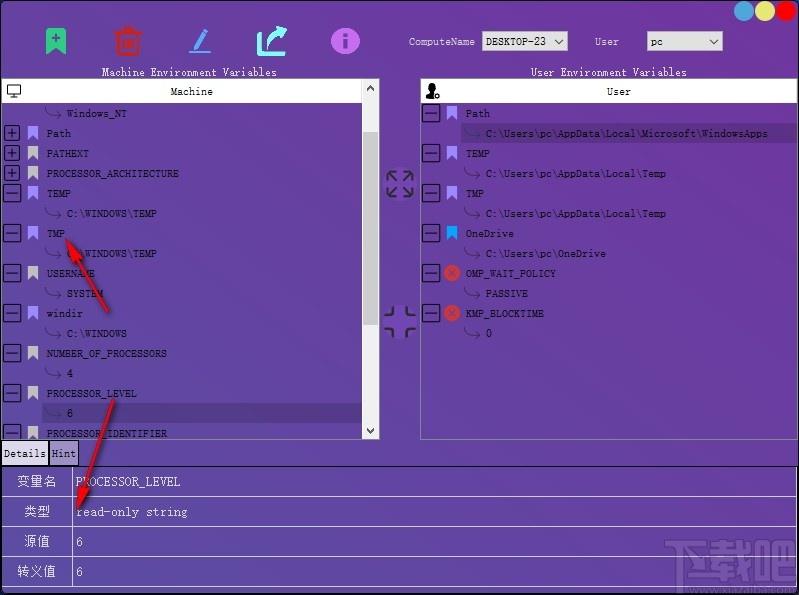Select the machine Path tree item
This screenshot has width=799, height=595.
[x=59, y=133]
